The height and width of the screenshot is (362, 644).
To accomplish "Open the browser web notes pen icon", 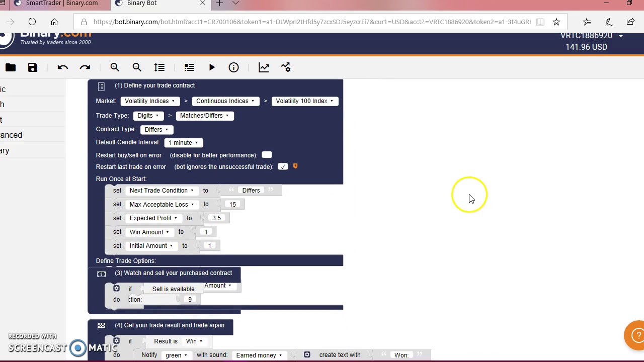I will [608, 22].
